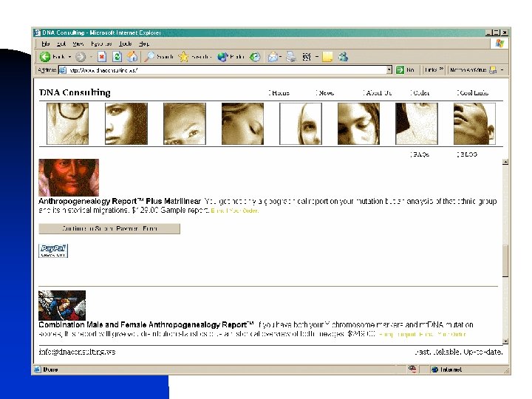Image resolution: width=532 pixels, height=399 pixels.
Task: Open the News link
Action: click(x=325, y=93)
